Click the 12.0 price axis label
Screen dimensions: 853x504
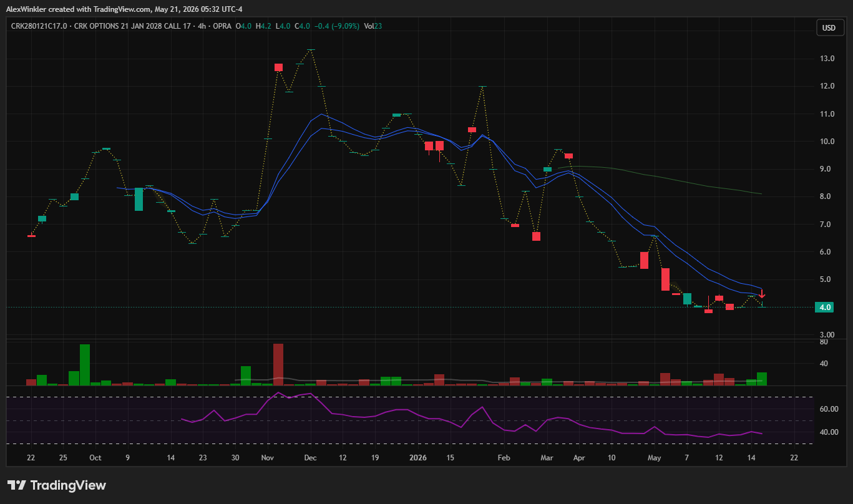click(827, 86)
